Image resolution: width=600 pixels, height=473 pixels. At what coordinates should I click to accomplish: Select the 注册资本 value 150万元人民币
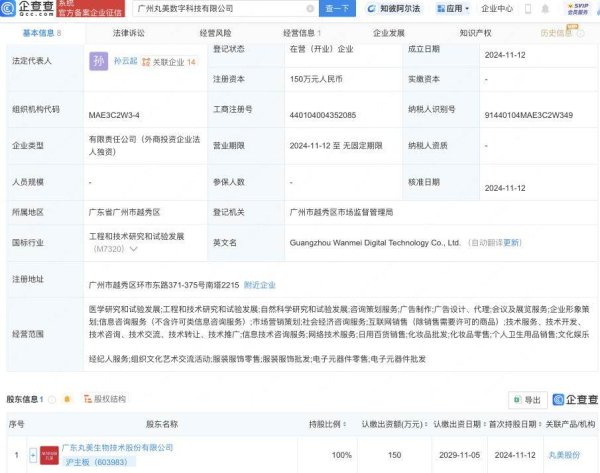point(316,79)
